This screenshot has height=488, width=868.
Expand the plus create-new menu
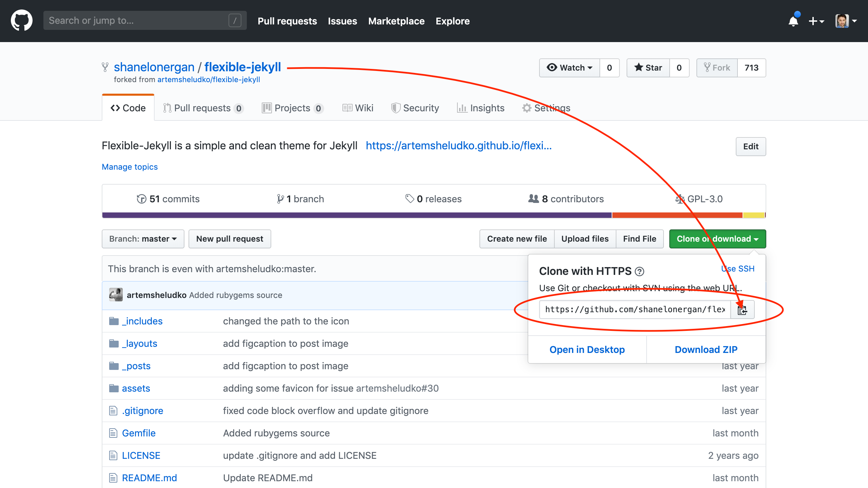click(816, 21)
